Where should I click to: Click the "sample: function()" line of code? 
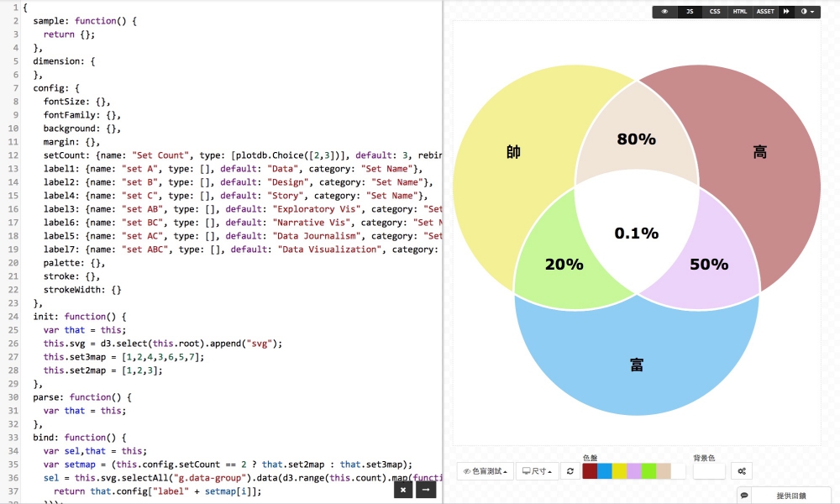point(85,21)
